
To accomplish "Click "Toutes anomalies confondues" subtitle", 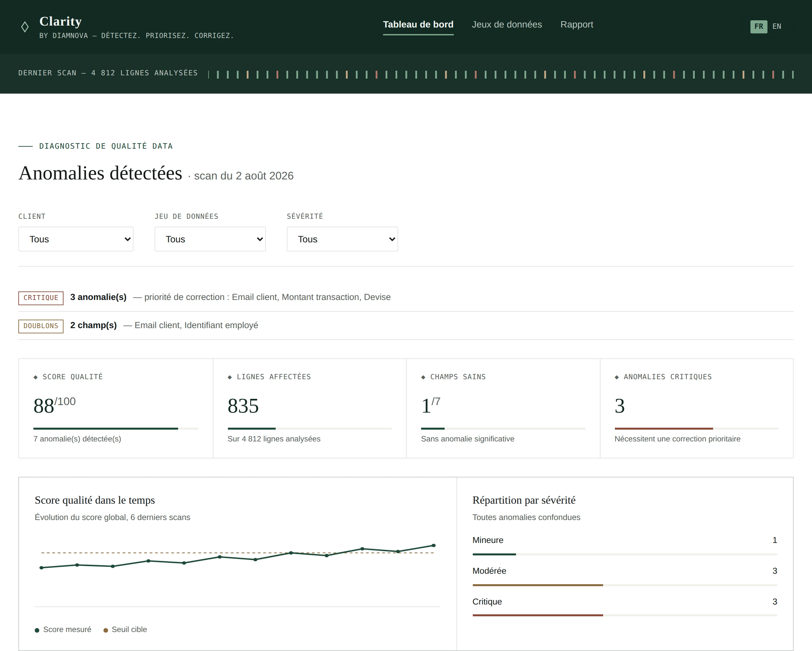I will [x=526, y=517].
